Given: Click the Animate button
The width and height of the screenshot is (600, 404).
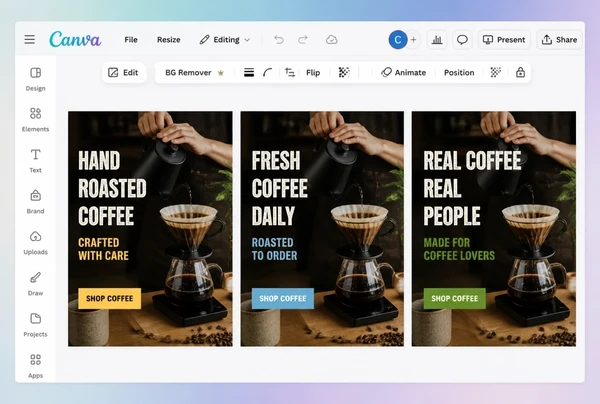Looking at the screenshot, I should click(x=403, y=73).
